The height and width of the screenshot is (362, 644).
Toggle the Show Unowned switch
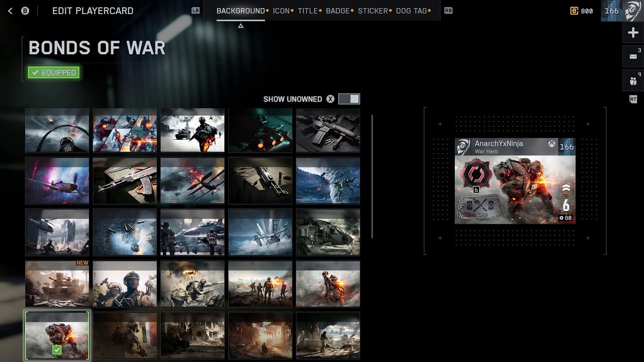(x=349, y=99)
